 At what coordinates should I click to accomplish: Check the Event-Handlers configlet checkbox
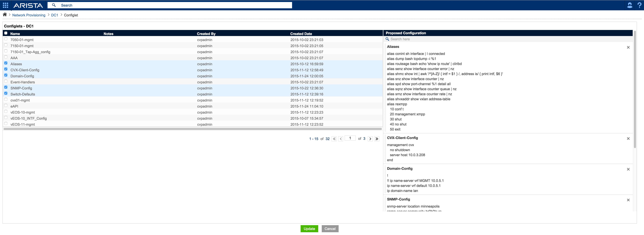(6, 81)
